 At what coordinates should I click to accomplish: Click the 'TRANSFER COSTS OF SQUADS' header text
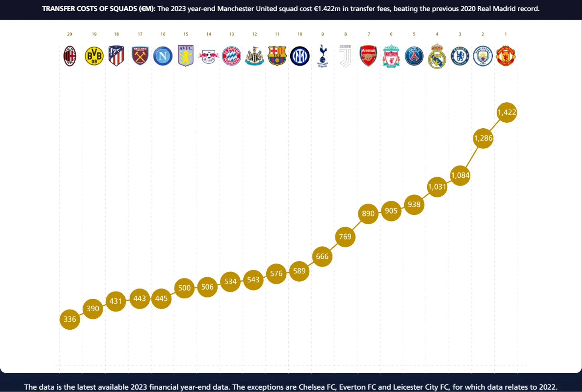(98, 9)
